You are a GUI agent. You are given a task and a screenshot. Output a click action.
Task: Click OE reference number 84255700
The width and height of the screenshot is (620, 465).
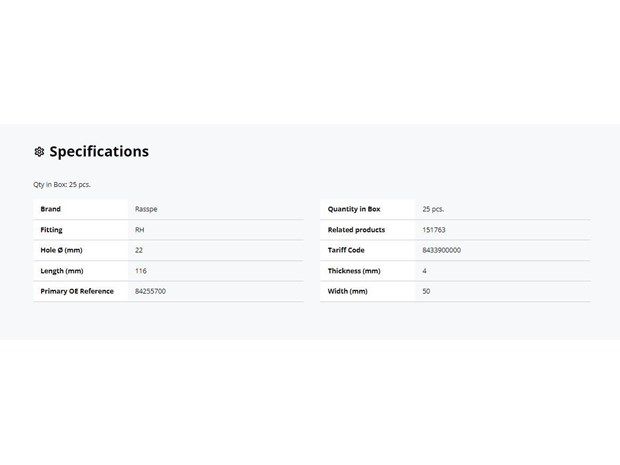[x=150, y=291]
